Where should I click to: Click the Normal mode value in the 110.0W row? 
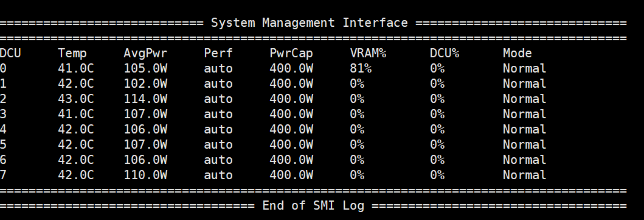tap(524, 175)
